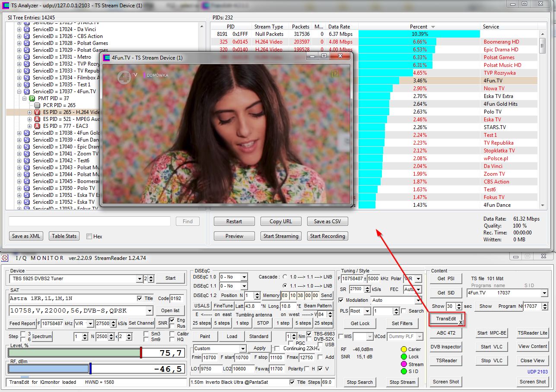Enable the Sm3 checkbox
This screenshot has height=392, width=556.
(x=146, y=334)
